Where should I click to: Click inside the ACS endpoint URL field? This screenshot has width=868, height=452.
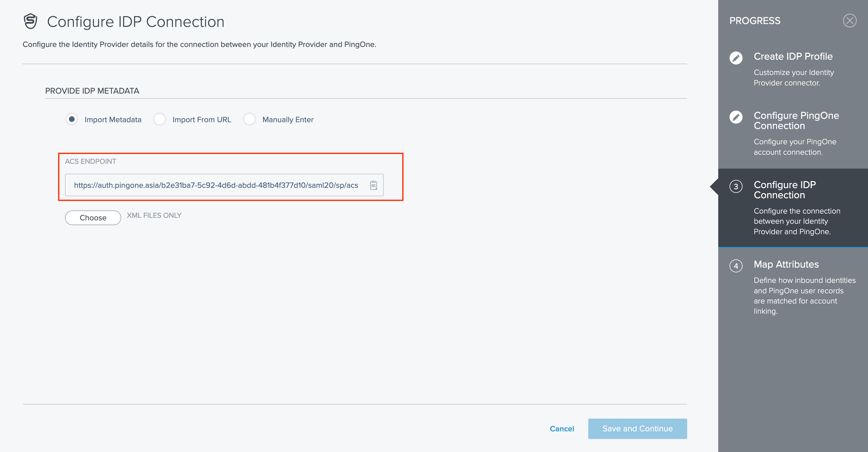tap(216, 185)
